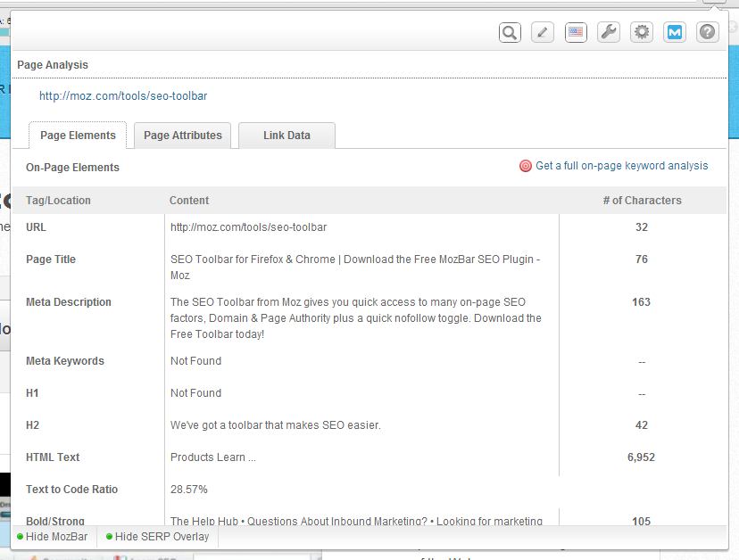Select the 28.57% ratio value

(x=188, y=489)
